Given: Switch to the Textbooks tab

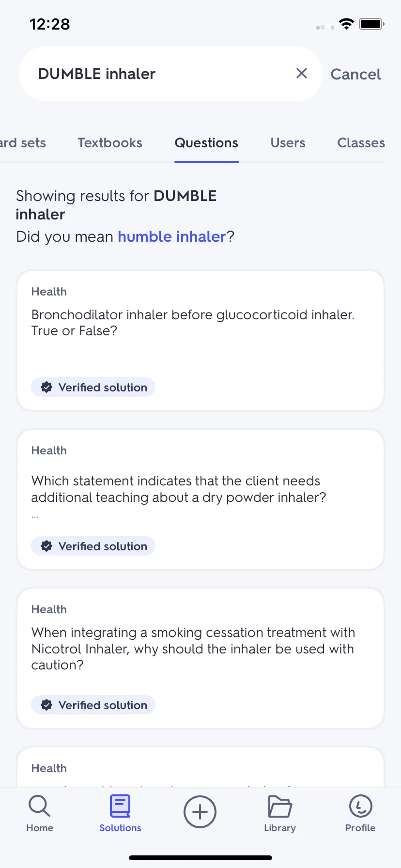Looking at the screenshot, I should click(110, 143).
